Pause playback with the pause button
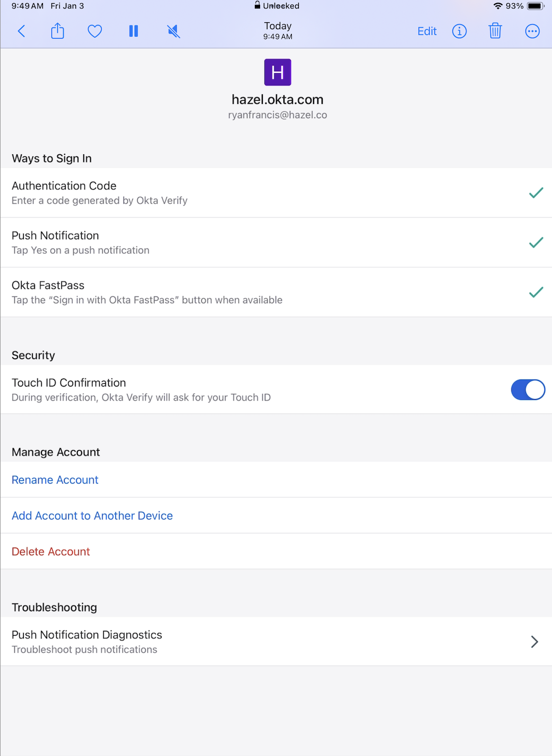Image resolution: width=552 pixels, height=756 pixels. tap(133, 31)
